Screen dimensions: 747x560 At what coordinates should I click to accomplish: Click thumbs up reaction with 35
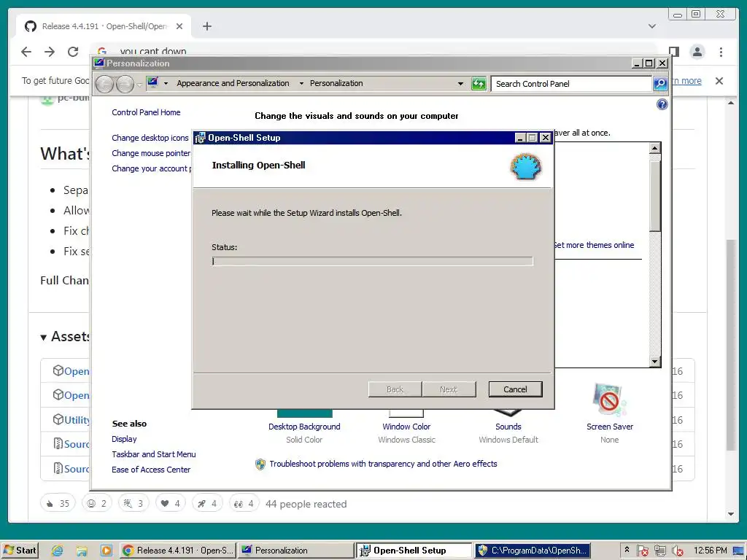[x=58, y=503]
